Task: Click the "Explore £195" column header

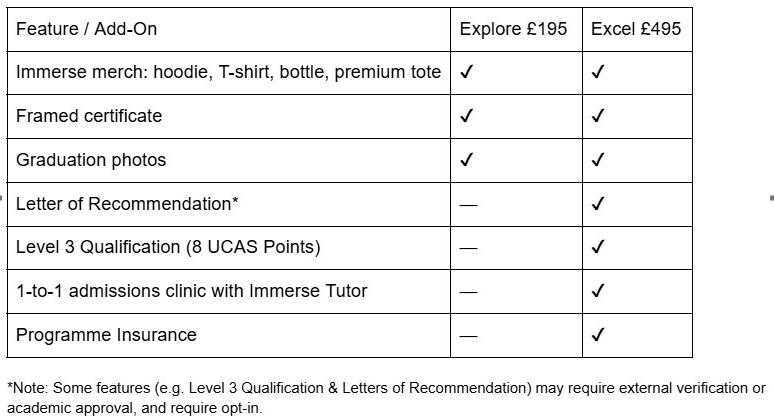Action: (x=513, y=29)
